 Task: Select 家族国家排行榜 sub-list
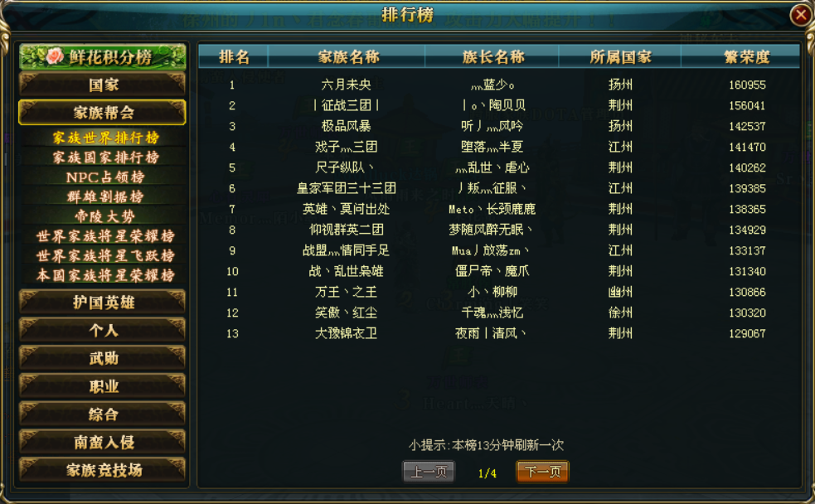[105, 157]
